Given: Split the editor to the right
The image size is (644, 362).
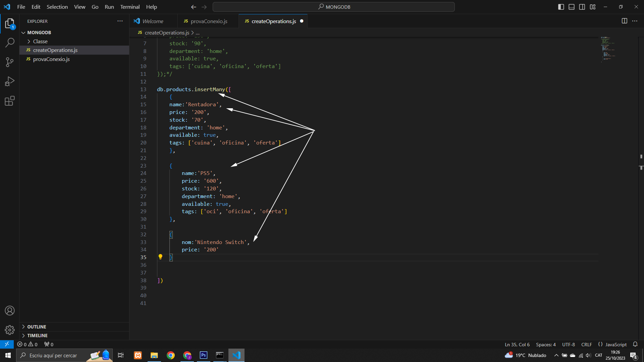Looking at the screenshot, I should (624, 21).
